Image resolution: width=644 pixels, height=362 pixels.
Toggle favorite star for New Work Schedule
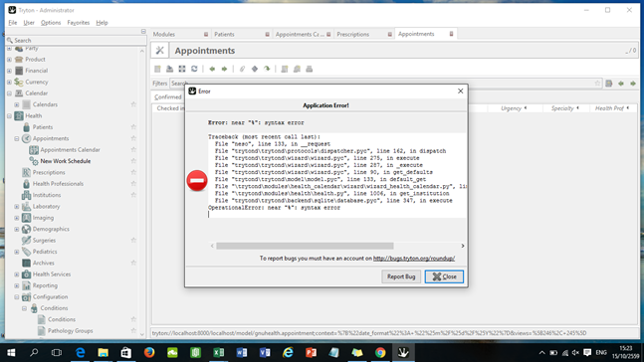tap(133, 161)
